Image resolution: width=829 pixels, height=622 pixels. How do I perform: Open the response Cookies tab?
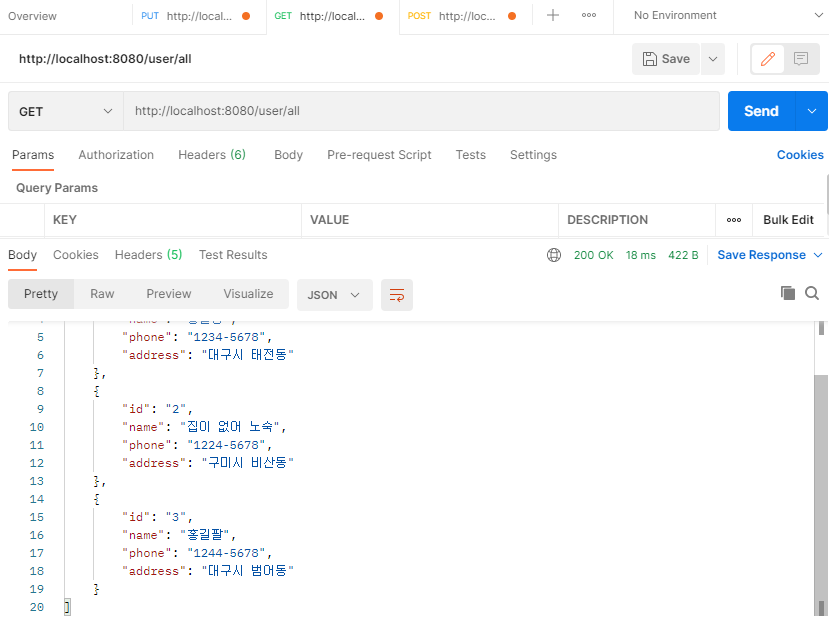(x=76, y=255)
